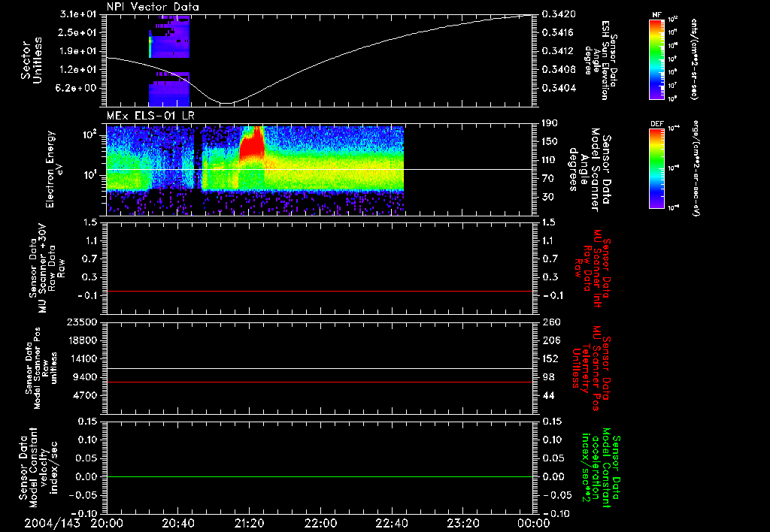The height and width of the screenshot is (532, 770).
Task: Click the white horizontal line across ELS spectrogram
Action: click(x=319, y=170)
